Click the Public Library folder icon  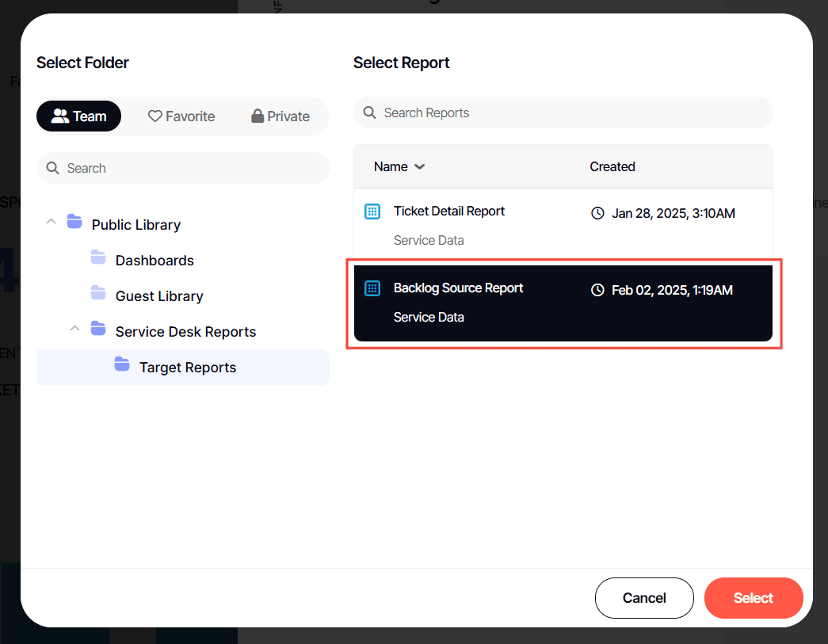[74, 222]
